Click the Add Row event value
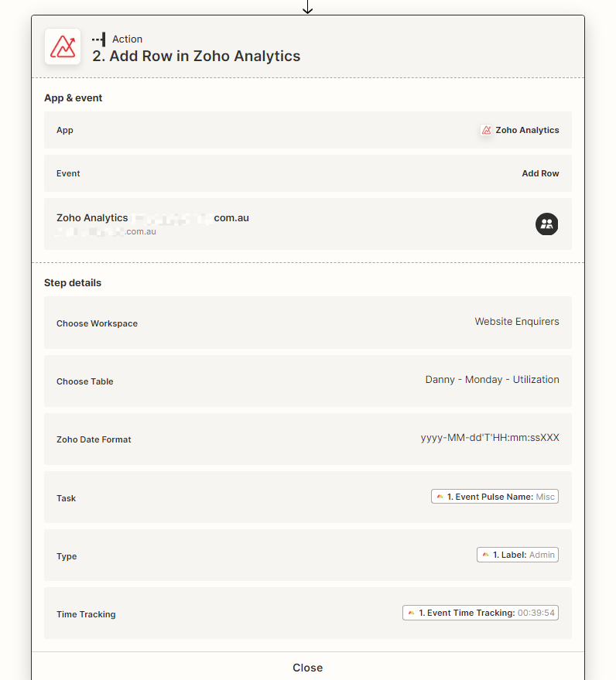The height and width of the screenshot is (680, 616). coord(540,173)
